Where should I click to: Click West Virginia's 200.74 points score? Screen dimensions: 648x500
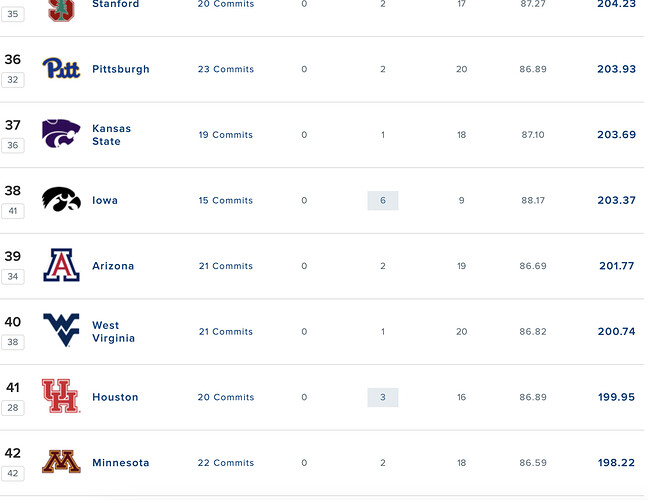click(616, 331)
